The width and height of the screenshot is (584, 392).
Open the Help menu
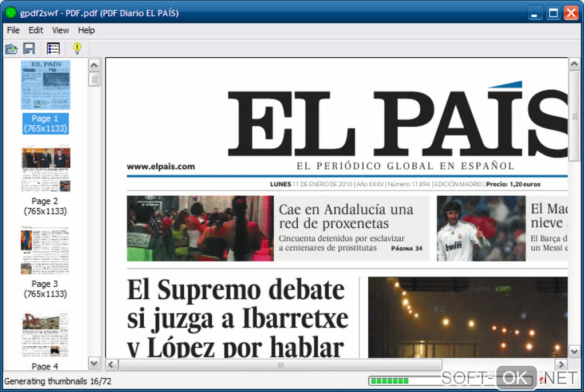[86, 30]
